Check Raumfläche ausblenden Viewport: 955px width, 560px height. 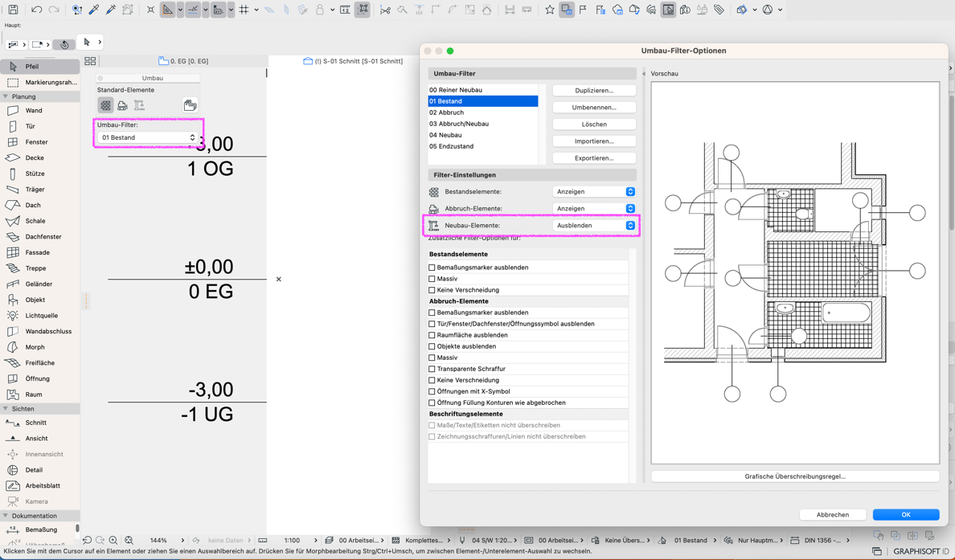click(x=432, y=335)
